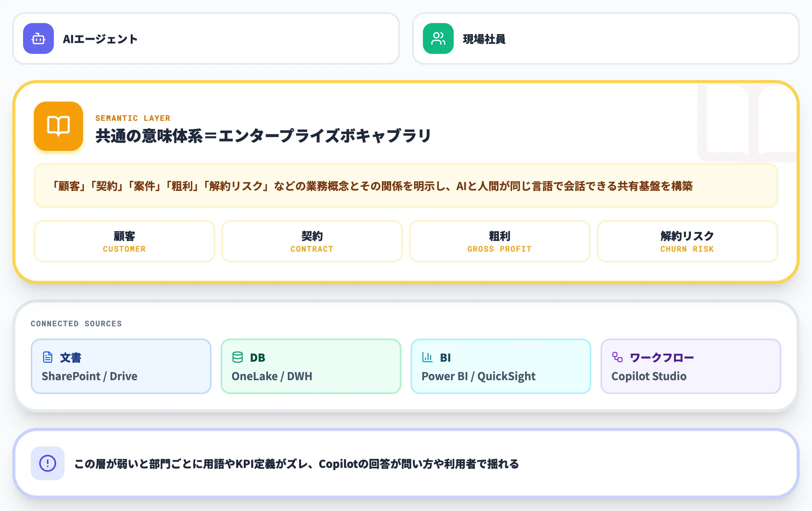Screen dimensions: 812x511
Task: Click the yellow business concept description banner
Action: [406, 186]
